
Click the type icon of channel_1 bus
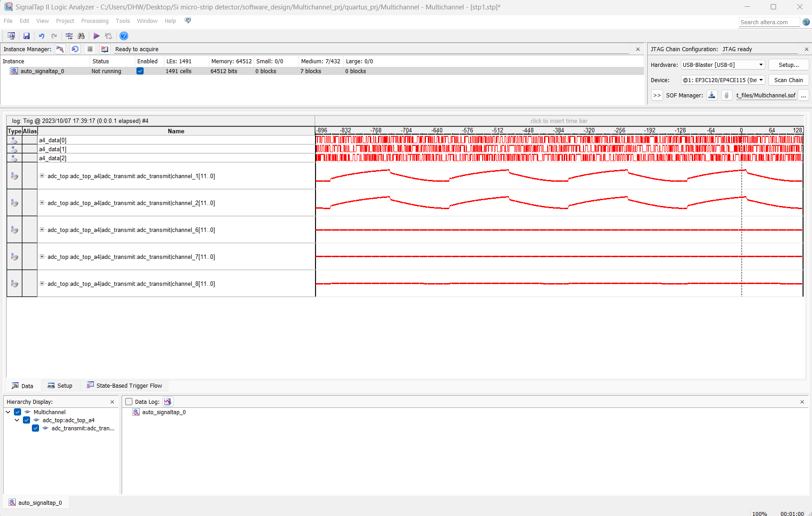(14, 176)
